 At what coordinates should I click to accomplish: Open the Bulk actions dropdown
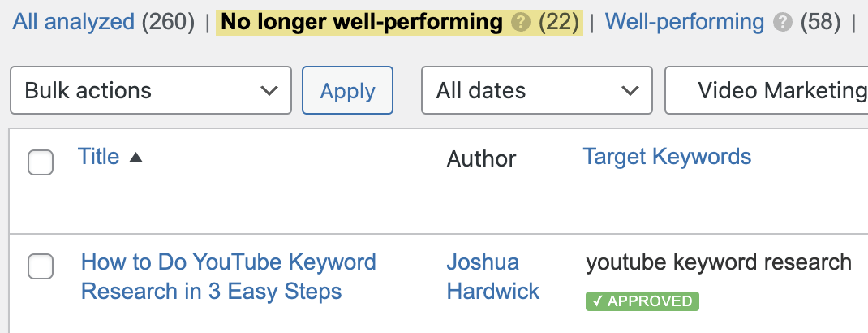tap(150, 90)
